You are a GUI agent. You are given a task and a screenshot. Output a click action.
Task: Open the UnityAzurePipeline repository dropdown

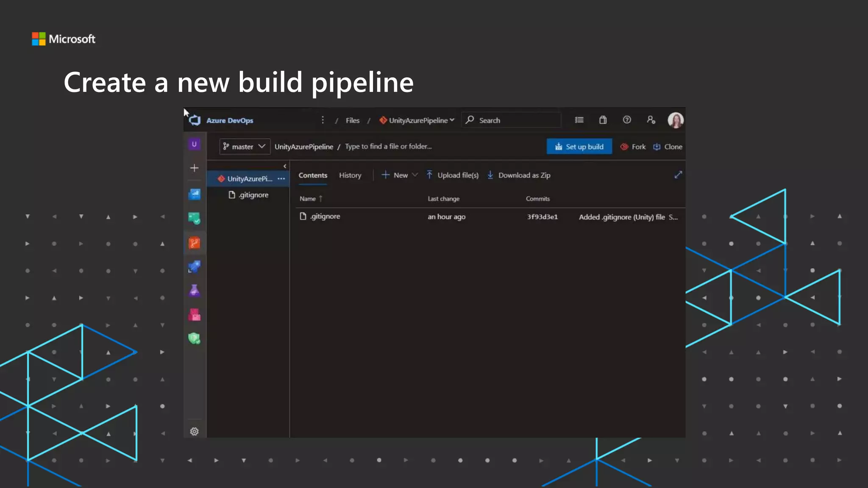(417, 120)
